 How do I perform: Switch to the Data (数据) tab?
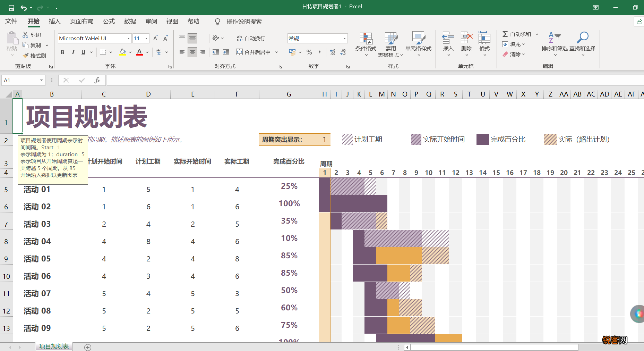pos(130,21)
